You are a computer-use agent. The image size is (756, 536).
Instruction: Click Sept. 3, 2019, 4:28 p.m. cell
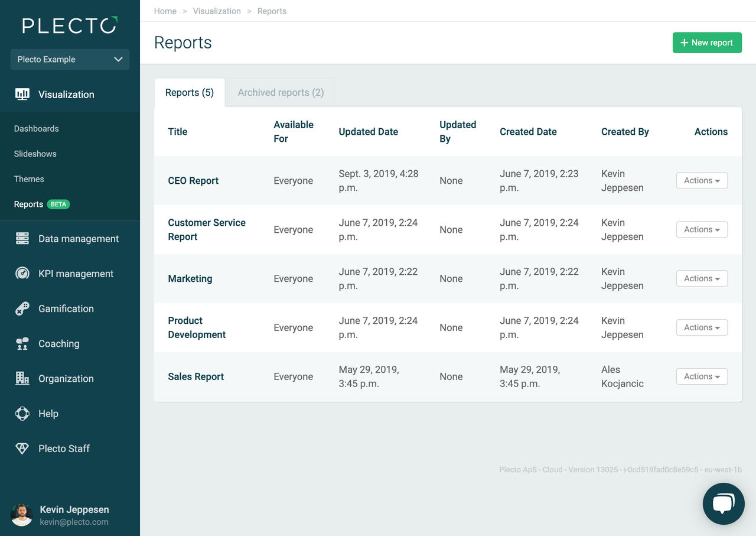[379, 181]
